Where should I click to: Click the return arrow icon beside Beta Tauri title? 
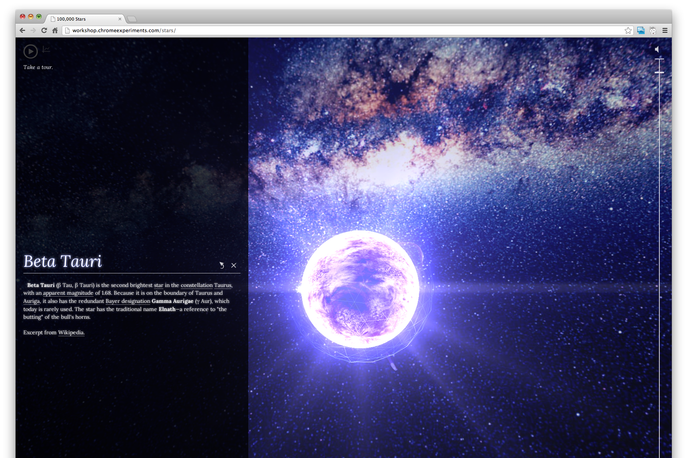pyautogui.click(x=221, y=265)
